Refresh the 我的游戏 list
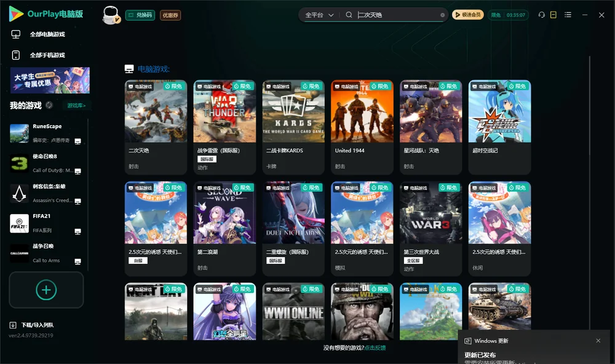This screenshot has height=364, width=615. [49, 105]
